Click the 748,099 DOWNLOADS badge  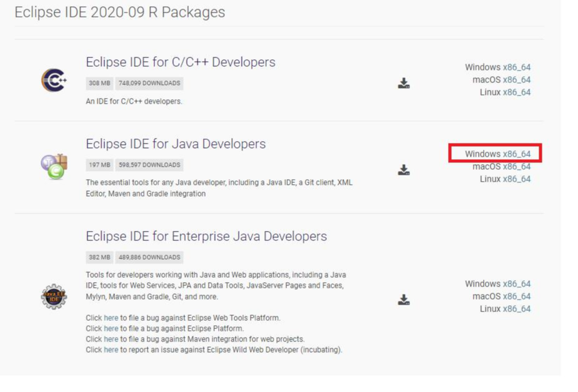pos(149,83)
